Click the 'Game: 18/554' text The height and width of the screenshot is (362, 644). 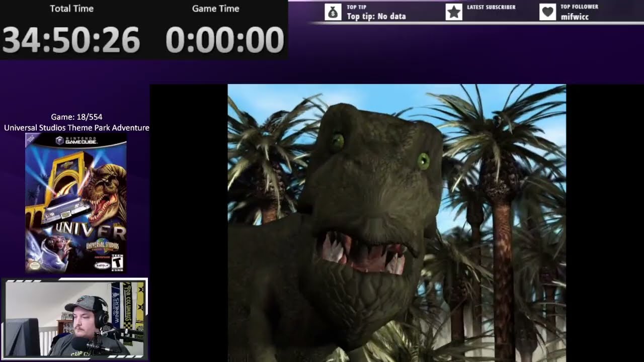coord(76,117)
